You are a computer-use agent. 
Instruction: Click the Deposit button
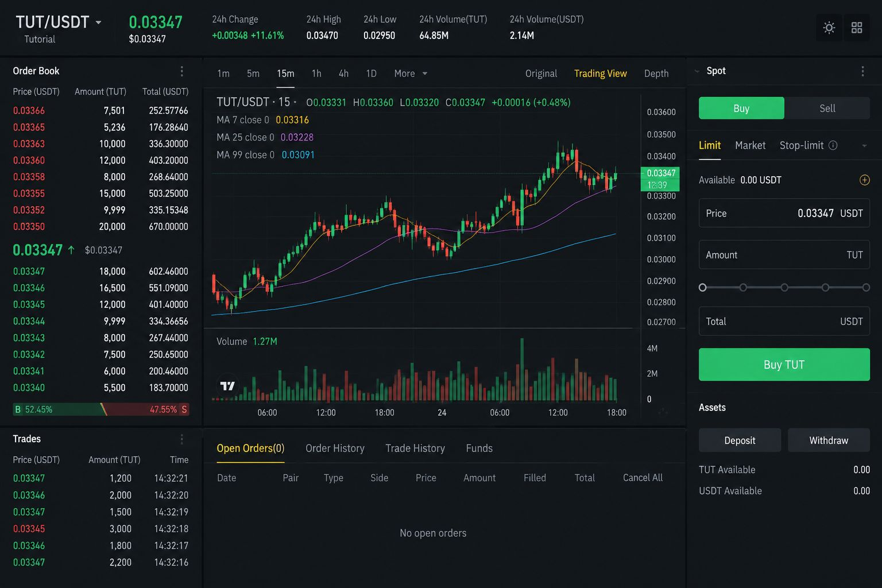click(740, 440)
